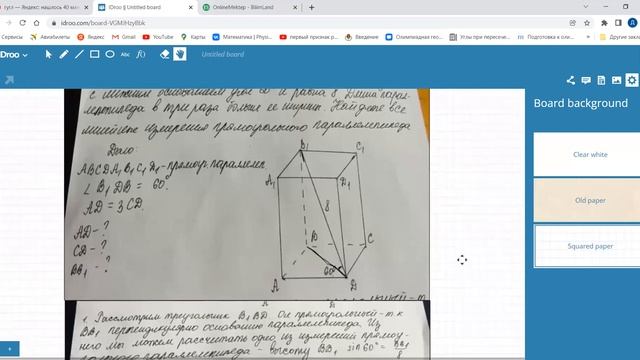This screenshot has height=360, width=640.
Task: Expand the hidden bookmarks overflow chevron
Action: point(588,37)
